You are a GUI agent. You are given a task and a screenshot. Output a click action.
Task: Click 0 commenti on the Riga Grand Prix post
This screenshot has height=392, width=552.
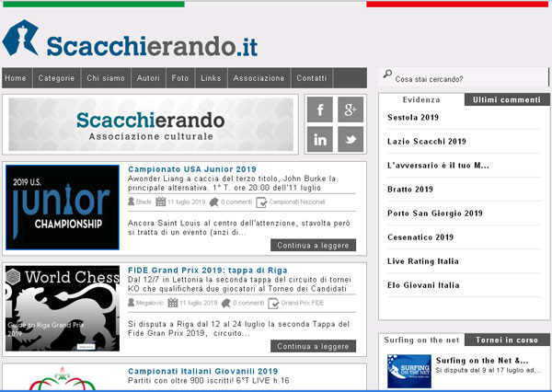(248, 303)
